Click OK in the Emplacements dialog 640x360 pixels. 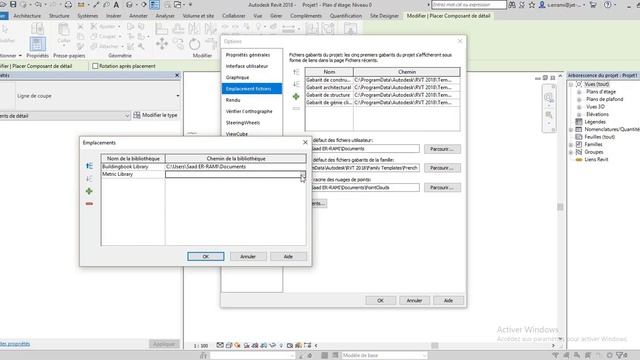(x=206, y=256)
